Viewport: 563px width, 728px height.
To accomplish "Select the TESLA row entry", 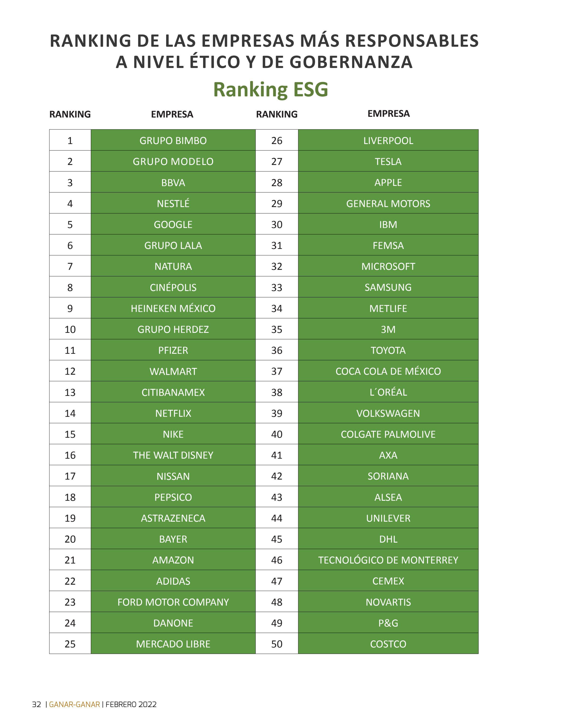I will pyautogui.click(x=388, y=161).
